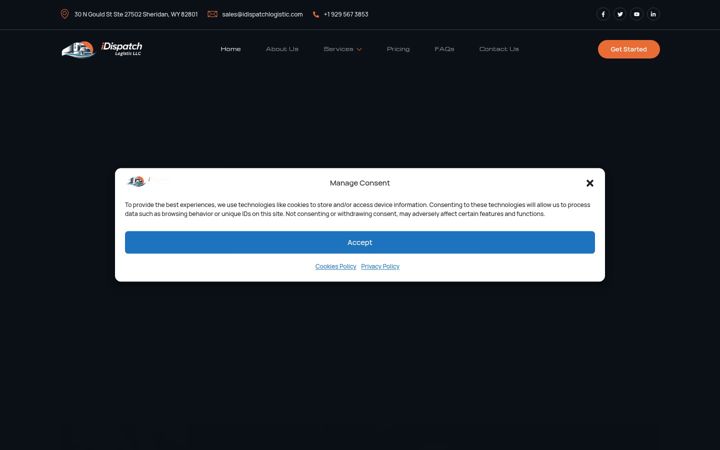Click the 30 N Gould St address text

(x=136, y=14)
